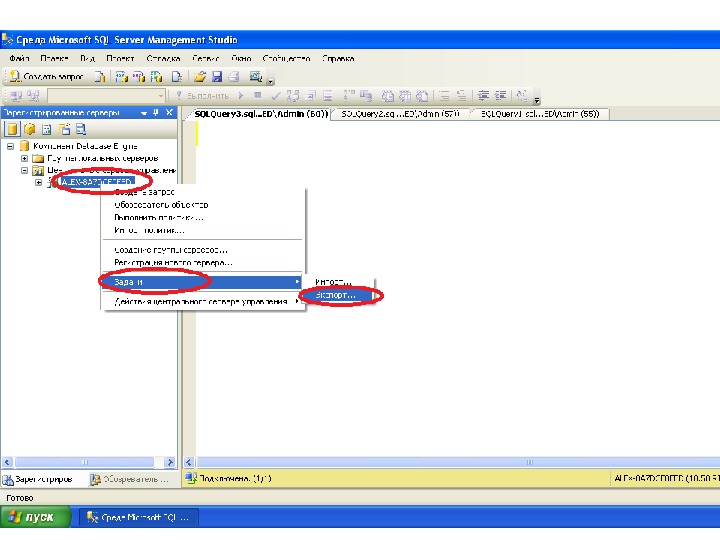This screenshot has height=540, width=720.
Task: Select the SQL Server Compact server type icon
Action: pos(64,129)
